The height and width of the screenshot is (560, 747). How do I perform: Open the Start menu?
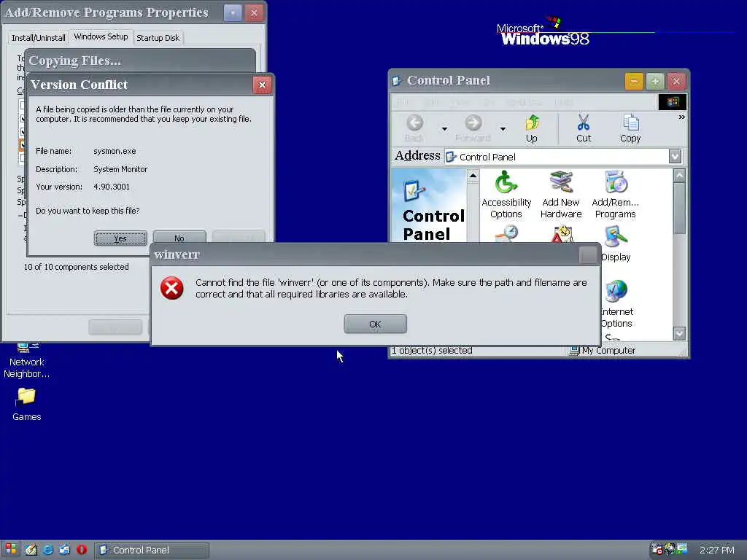click(11, 550)
